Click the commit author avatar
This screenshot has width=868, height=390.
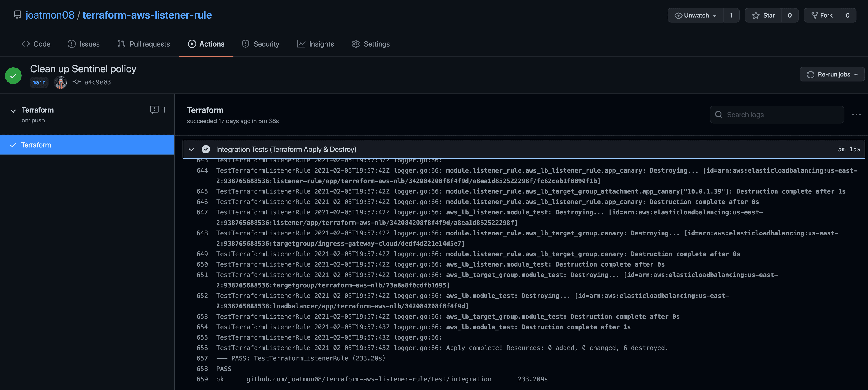pyautogui.click(x=61, y=82)
